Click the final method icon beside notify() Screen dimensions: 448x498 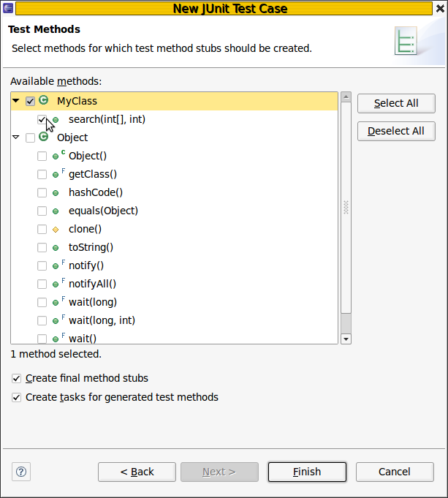[x=58, y=265]
